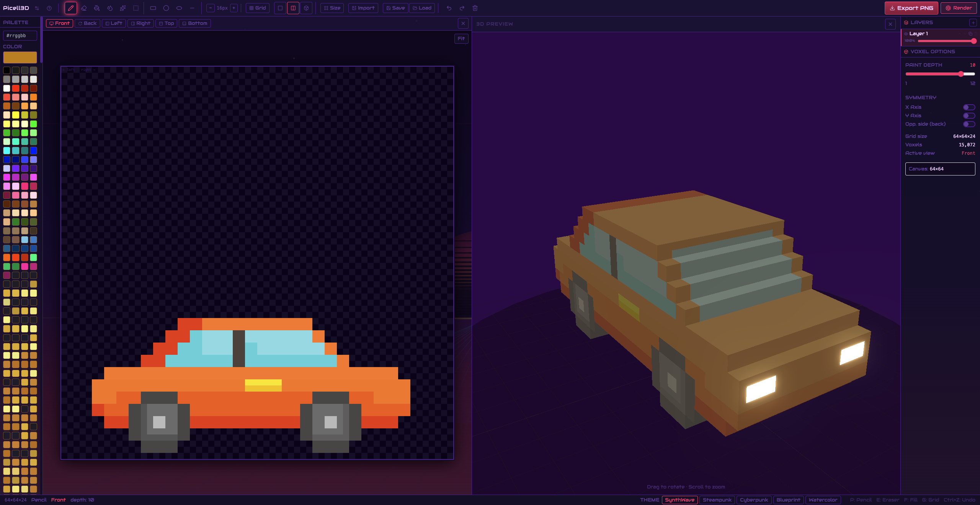The width and height of the screenshot is (980, 505).
Task: Pick the rectangle shape tool
Action: tap(153, 8)
